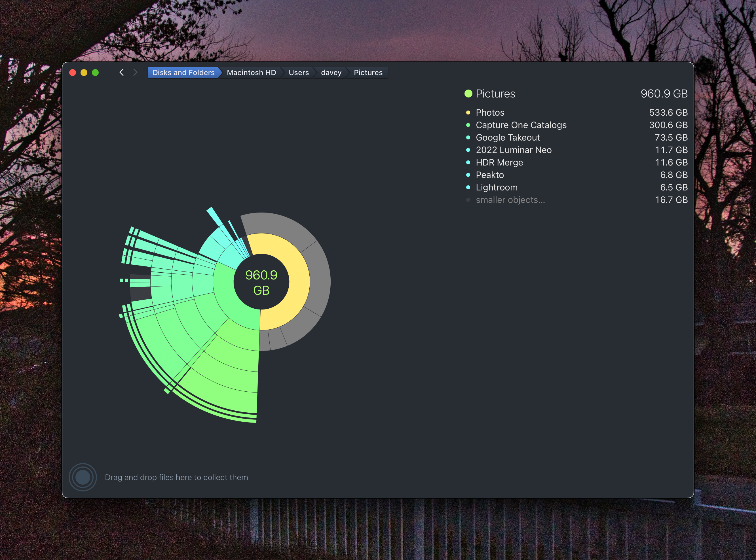
Task: Click the back navigation arrow
Action: pos(122,73)
